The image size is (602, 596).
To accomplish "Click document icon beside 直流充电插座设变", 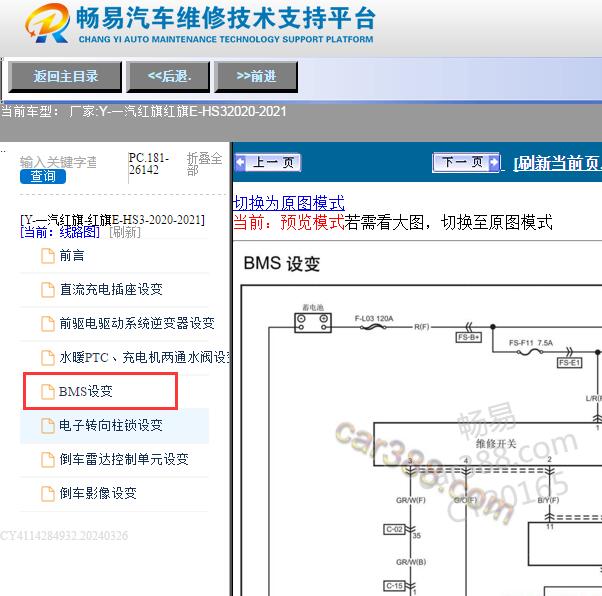I will tap(48, 290).
